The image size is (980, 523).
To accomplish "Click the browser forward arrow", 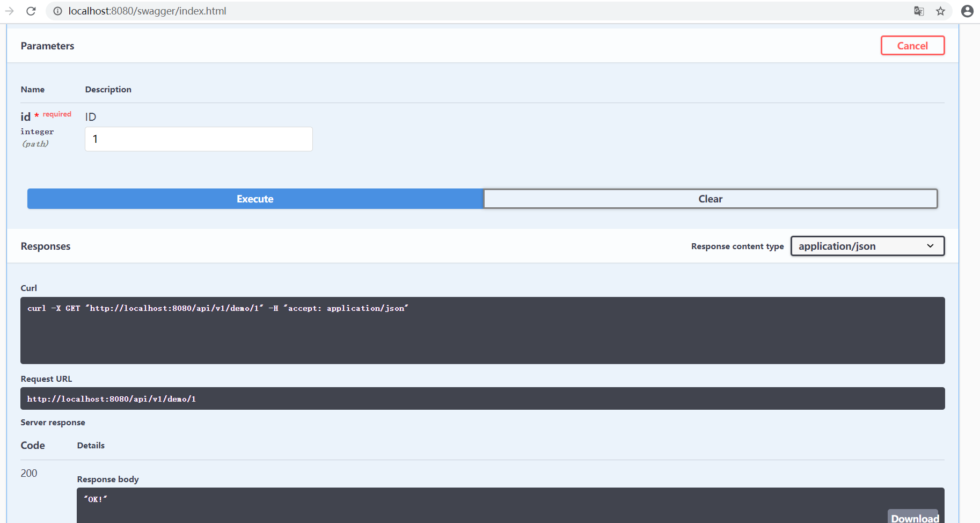I will pyautogui.click(x=9, y=11).
